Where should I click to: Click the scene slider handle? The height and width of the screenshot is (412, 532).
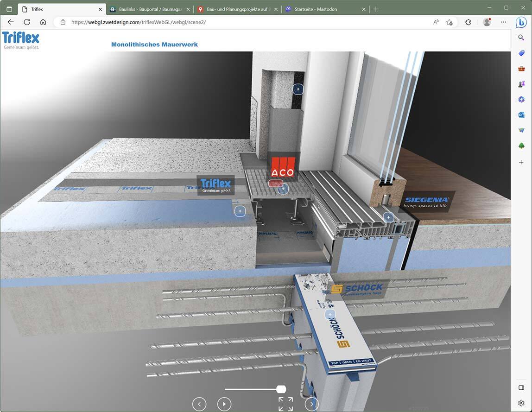[281, 389]
